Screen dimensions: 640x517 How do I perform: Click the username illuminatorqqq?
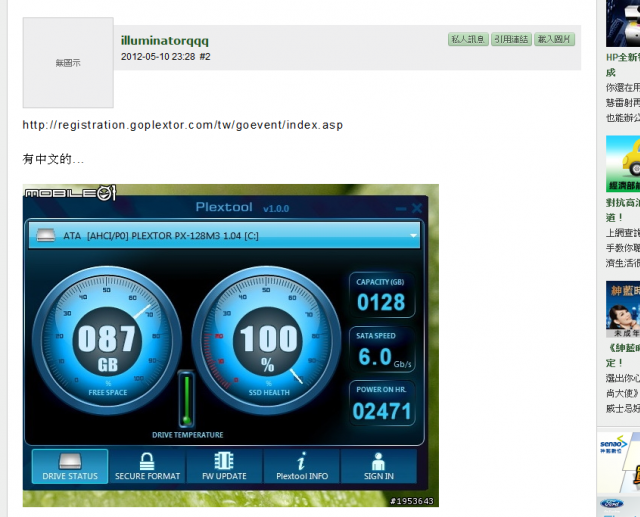[165, 41]
